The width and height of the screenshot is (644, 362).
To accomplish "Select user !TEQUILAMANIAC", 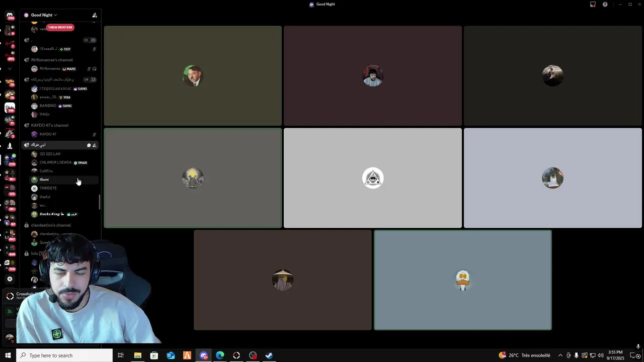I will (x=63, y=89).
